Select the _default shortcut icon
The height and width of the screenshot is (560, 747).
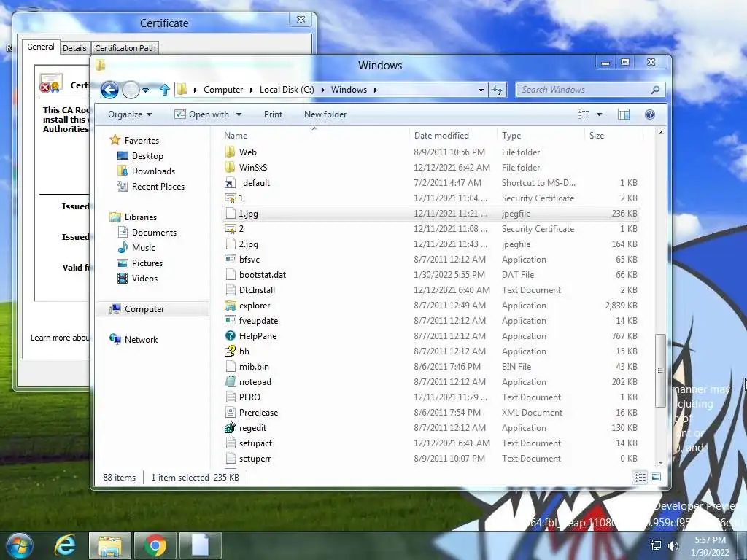(x=230, y=183)
